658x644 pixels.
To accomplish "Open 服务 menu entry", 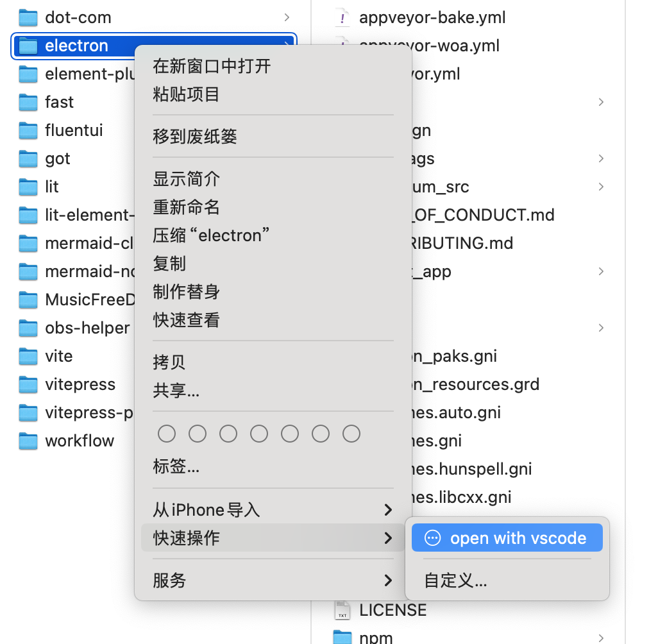I will click(273, 580).
